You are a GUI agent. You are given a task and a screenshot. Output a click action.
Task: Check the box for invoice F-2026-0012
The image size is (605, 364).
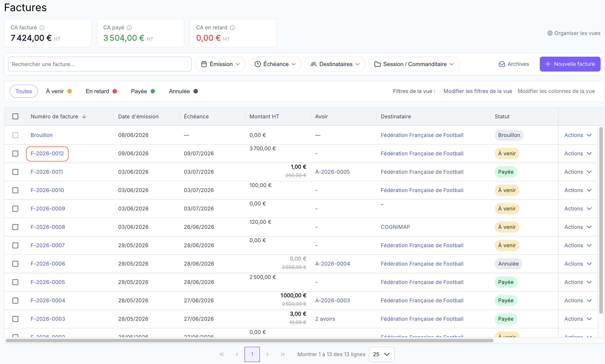(x=15, y=154)
